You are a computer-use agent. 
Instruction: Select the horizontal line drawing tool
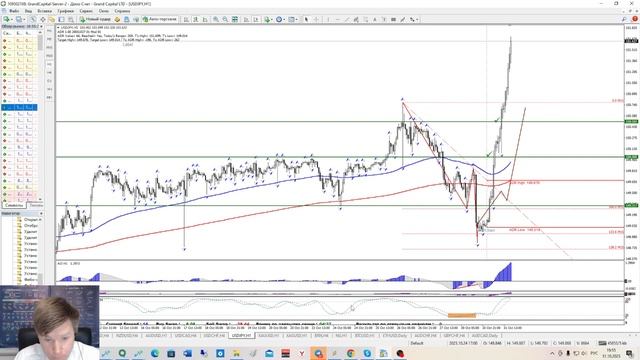coord(338,19)
